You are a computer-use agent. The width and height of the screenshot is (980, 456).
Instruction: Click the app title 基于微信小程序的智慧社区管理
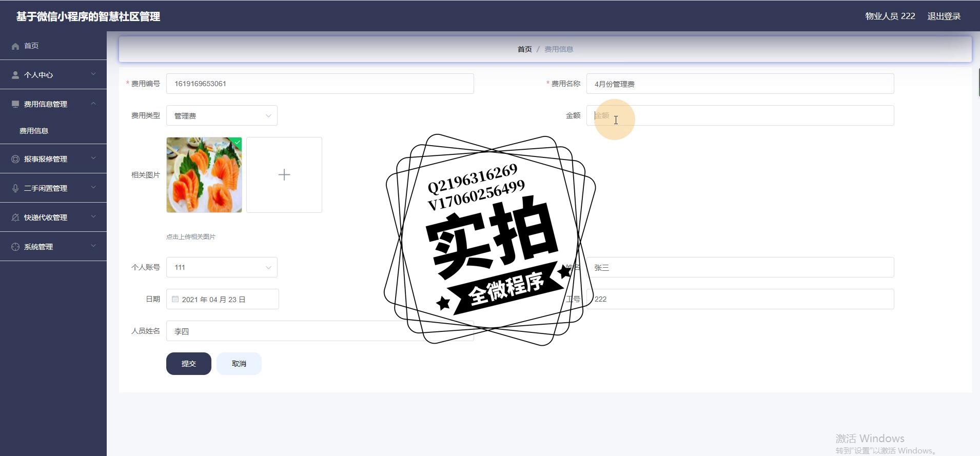[88, 17]
